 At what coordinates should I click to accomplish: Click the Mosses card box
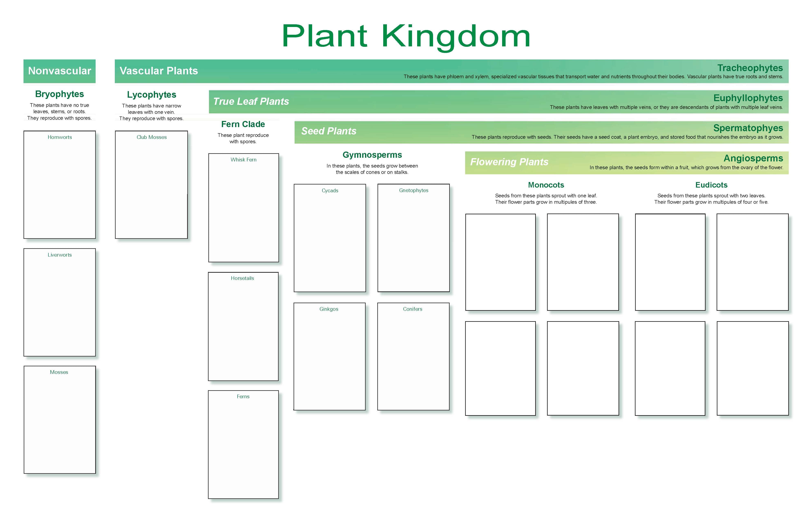59,419
